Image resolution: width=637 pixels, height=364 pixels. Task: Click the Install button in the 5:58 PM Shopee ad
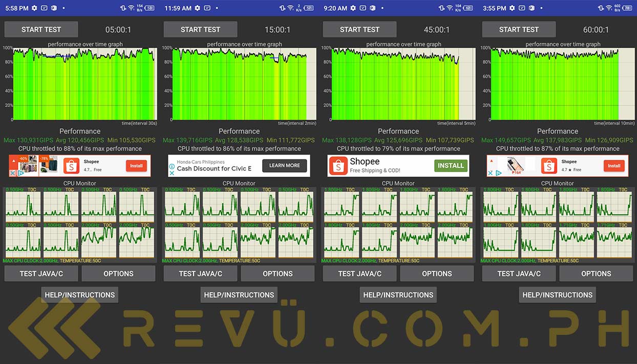(136, 166)
